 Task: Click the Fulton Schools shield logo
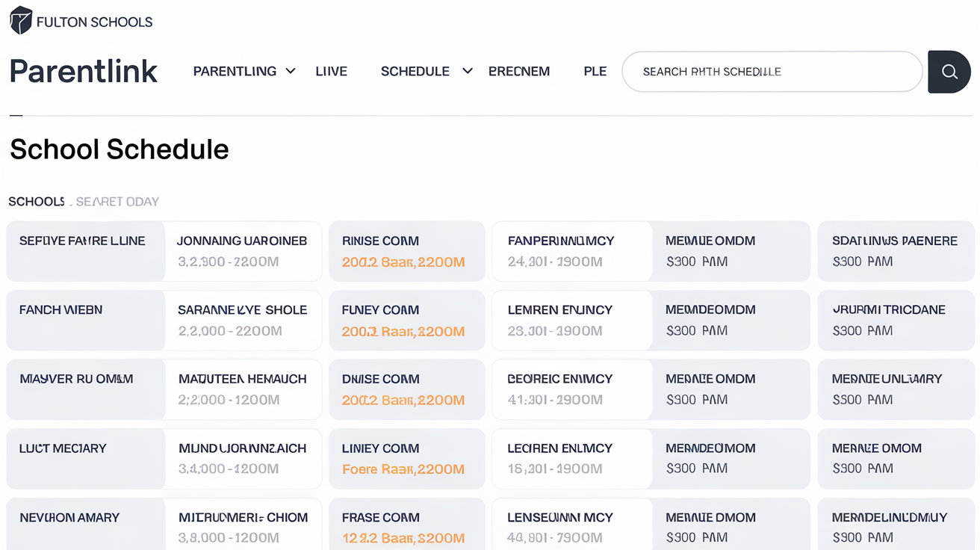(21, 21)
